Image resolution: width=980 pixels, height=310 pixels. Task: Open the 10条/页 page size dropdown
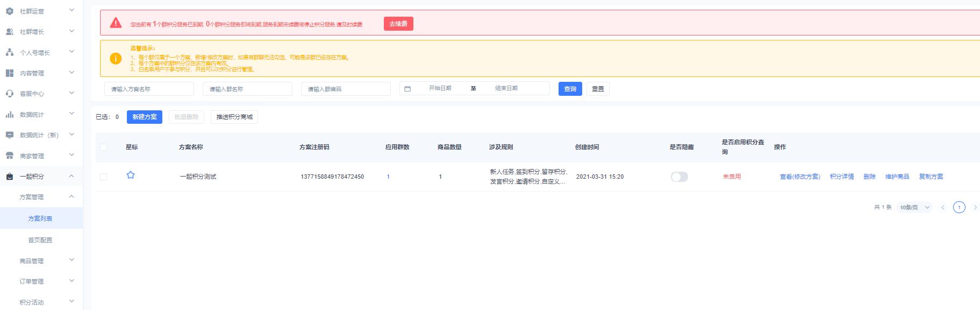914,207
